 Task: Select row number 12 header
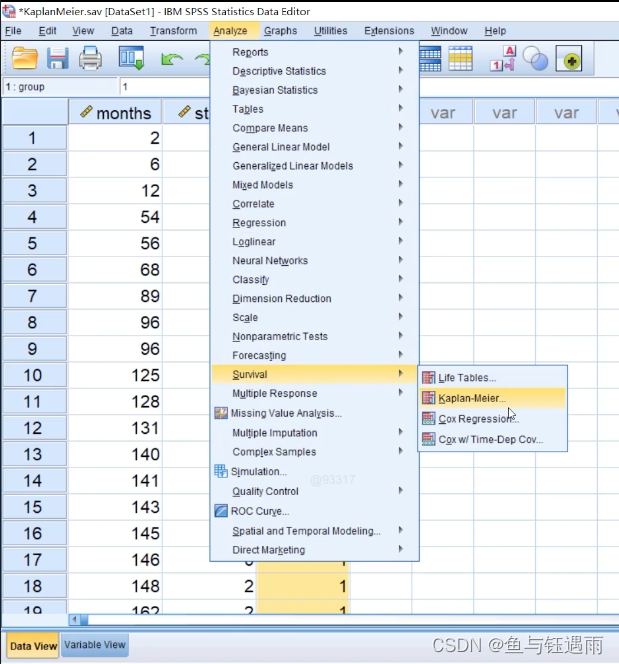point(35,428)
